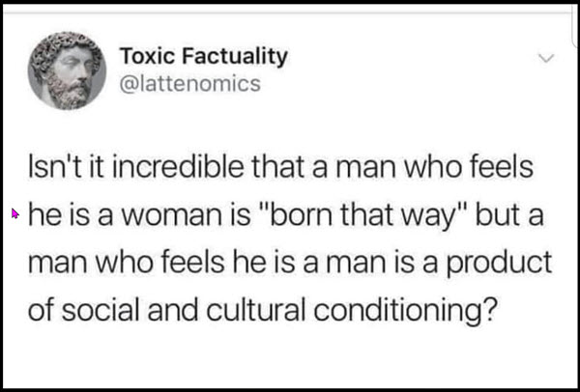Click the word "cultural" in the tweet

coord(256,310)
